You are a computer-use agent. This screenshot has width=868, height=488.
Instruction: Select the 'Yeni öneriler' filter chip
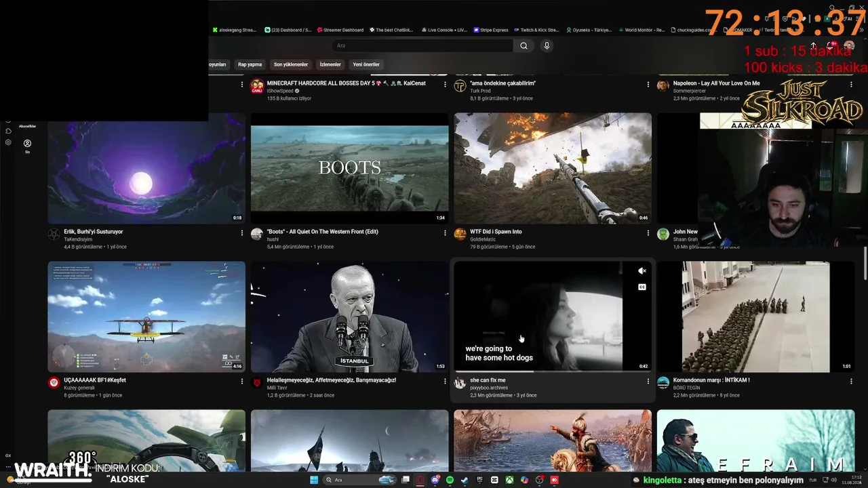[x=366, y=64]
